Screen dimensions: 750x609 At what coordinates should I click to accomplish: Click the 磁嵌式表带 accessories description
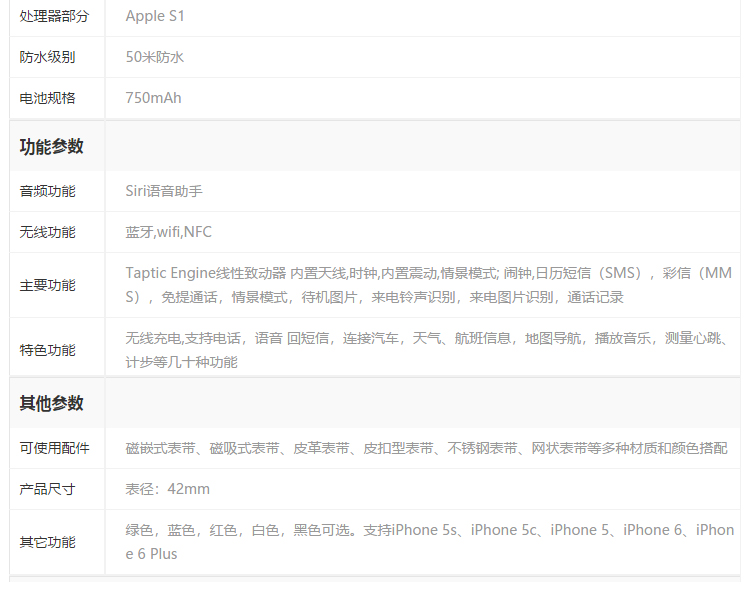pos(426,448)
